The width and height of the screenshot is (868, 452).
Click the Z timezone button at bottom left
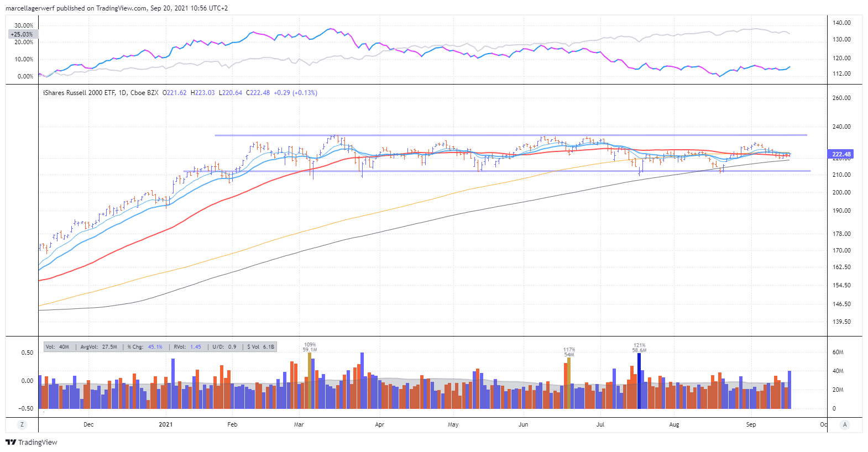click(22, 424)
